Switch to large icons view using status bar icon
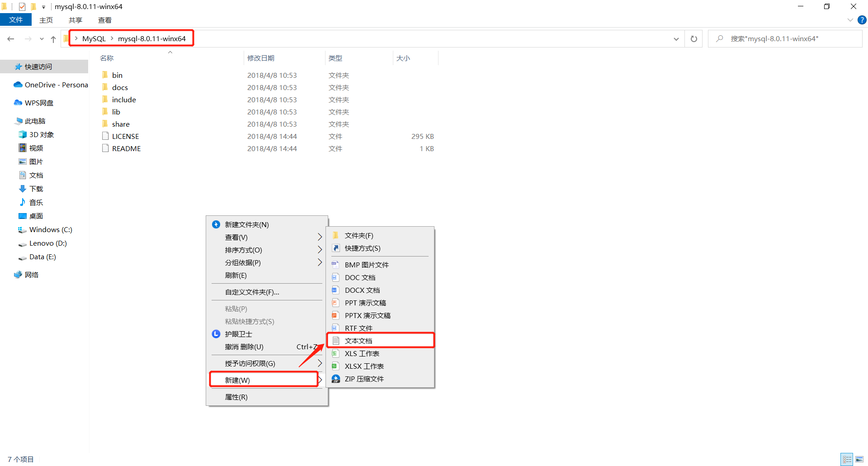The image size is (868, 466). click(860, 459)
